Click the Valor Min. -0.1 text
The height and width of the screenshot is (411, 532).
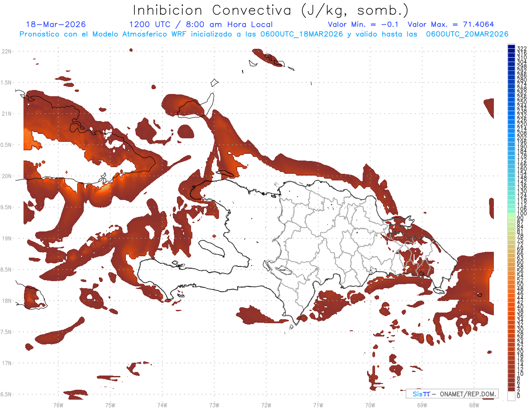tap(364, 24)
